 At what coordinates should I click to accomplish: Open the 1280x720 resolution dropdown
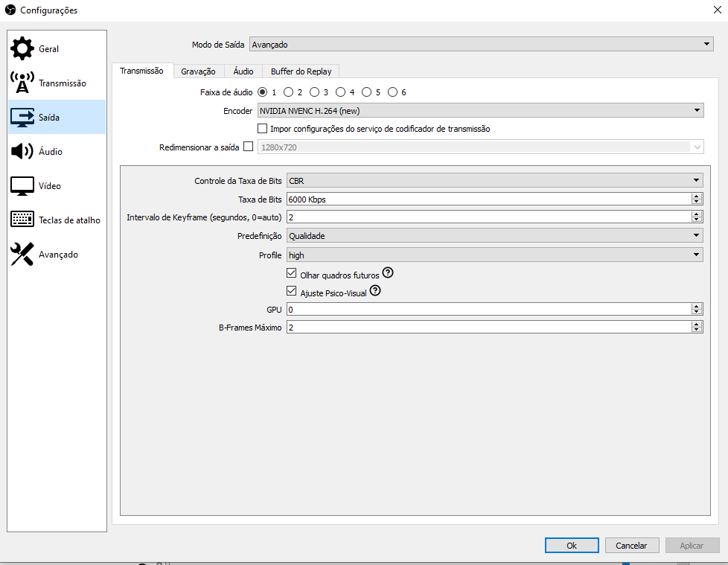coord(481,147)
